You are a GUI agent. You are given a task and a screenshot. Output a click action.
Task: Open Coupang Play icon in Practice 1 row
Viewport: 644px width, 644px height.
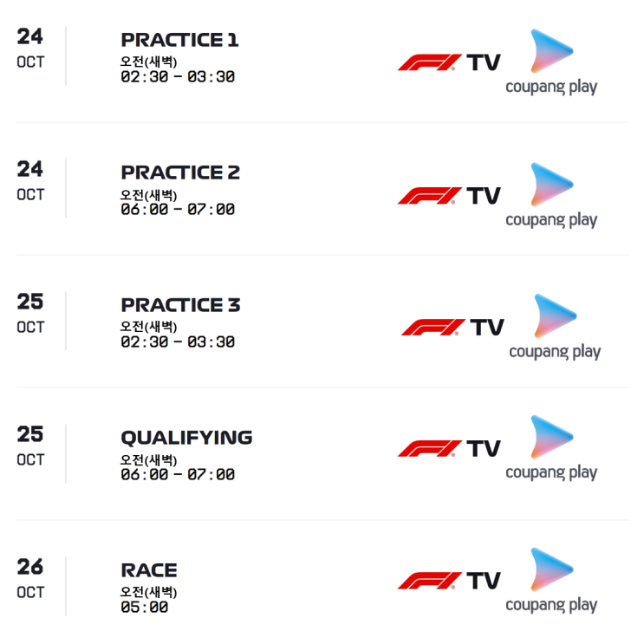pyautogui.click(x=551, y=62)
